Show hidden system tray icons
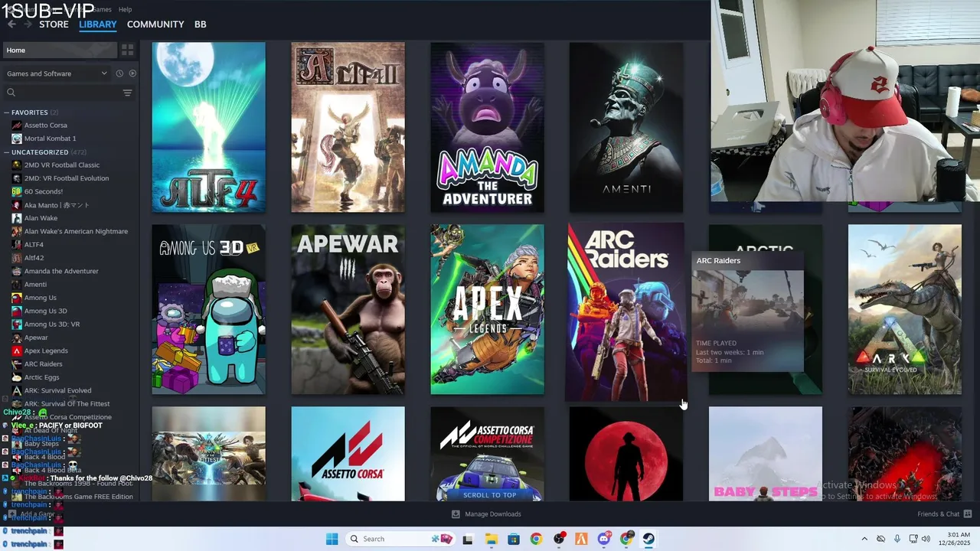980x551 pixels. pos(864,539)
